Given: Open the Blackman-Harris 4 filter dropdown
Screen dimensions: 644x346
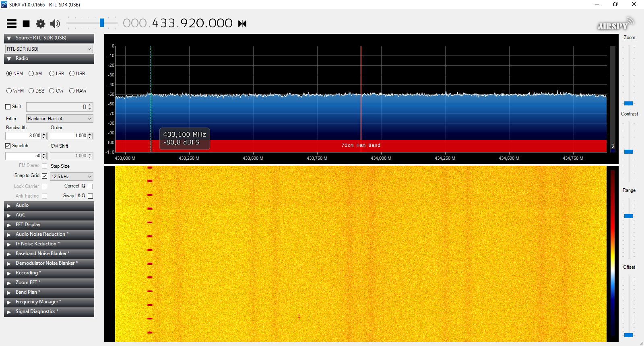Looking at the screenshot, I should point(60,119).
